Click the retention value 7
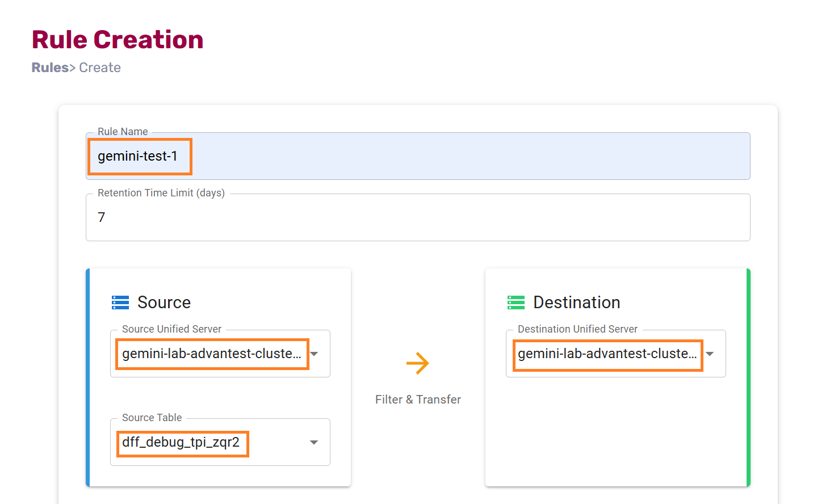 click(102, 217)
